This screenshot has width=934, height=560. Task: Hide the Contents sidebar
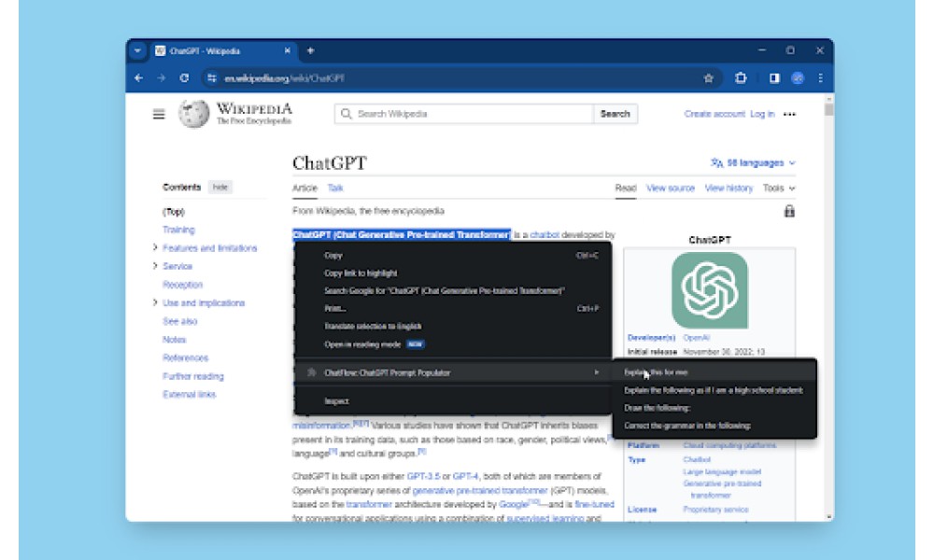point(220,187)
